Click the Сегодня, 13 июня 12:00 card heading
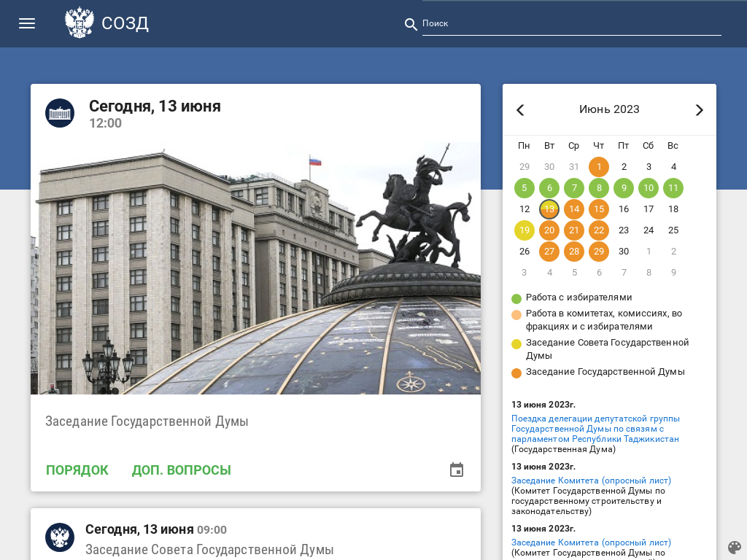This screenshot has height=560, width=747. click(x=155, y=106)
